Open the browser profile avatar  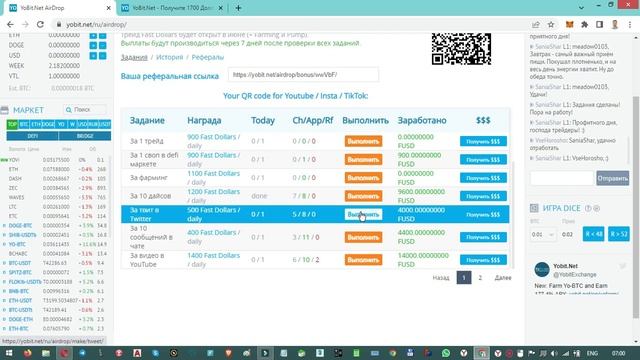click(615, 24)
